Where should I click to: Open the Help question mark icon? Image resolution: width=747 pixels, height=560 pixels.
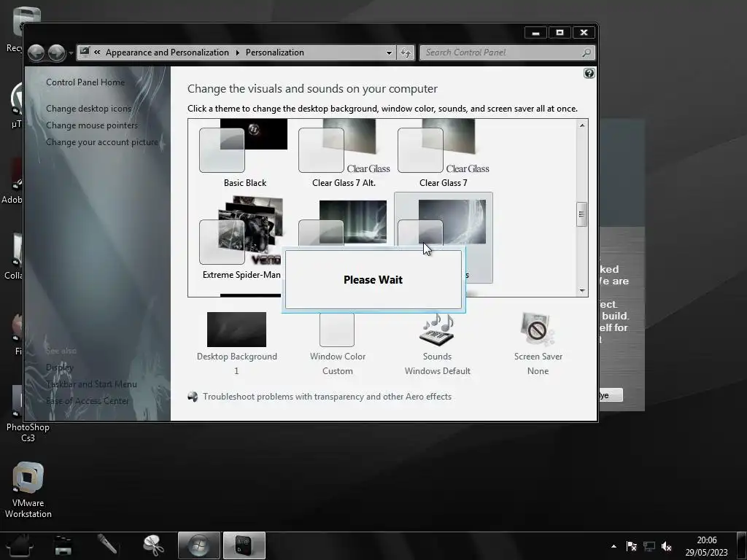click(x=589, y=74)
